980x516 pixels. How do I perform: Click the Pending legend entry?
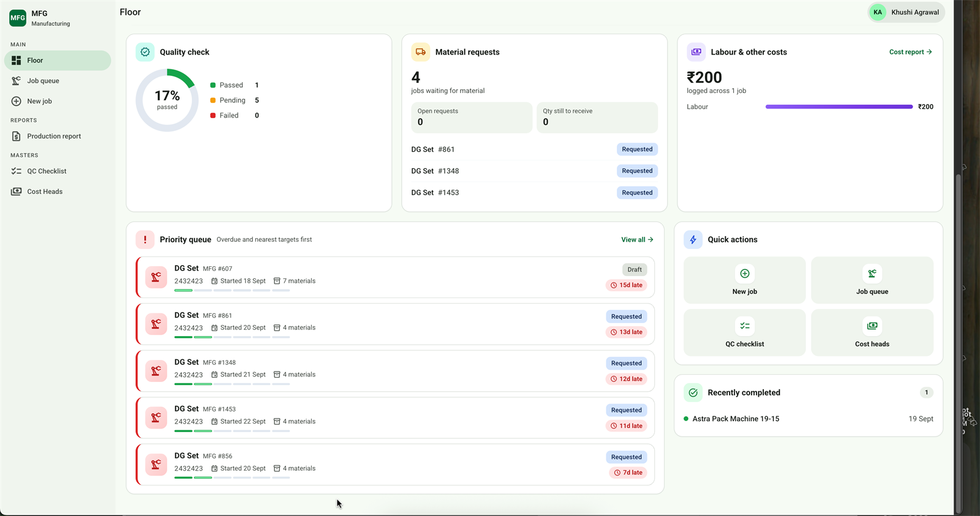(x=235, y=100)
